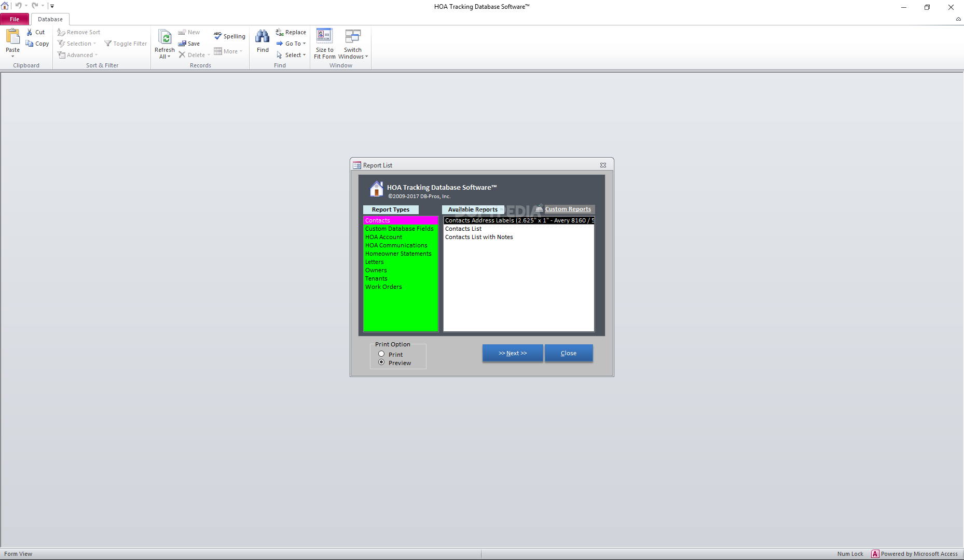Select Contacts Address Labels report
964x560 pixels.
pyautogui.click(x=519, y=220)
